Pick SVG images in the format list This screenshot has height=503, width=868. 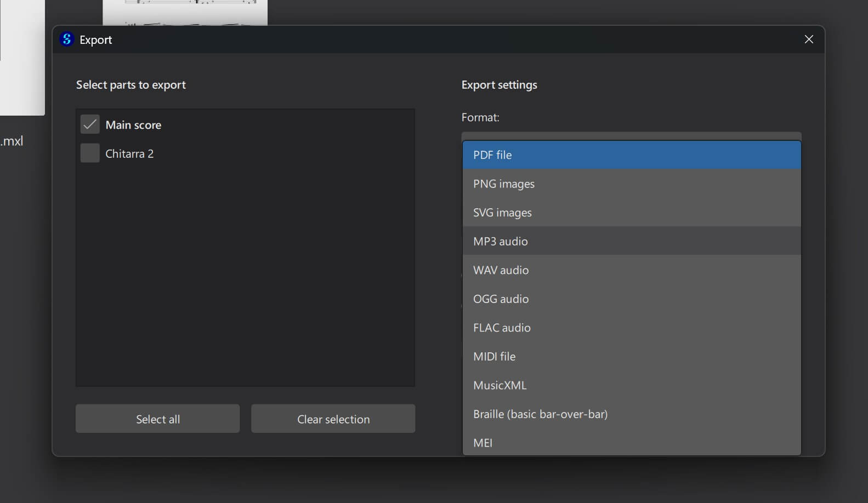point(631,213)
